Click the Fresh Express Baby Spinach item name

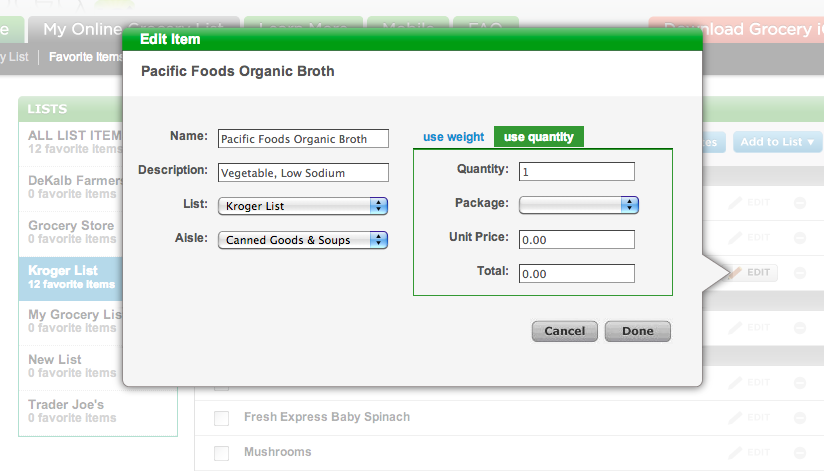coord(327,417)
